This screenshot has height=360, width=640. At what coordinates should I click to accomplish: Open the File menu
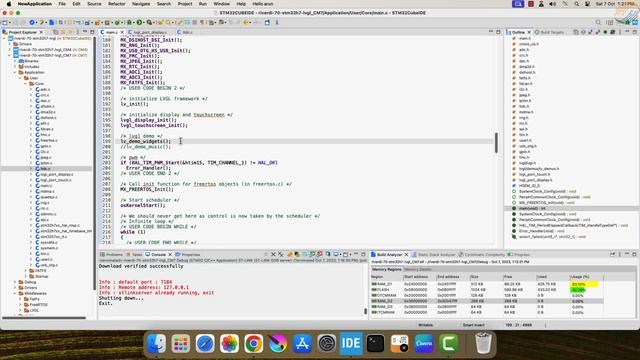[x=62, y=4]
